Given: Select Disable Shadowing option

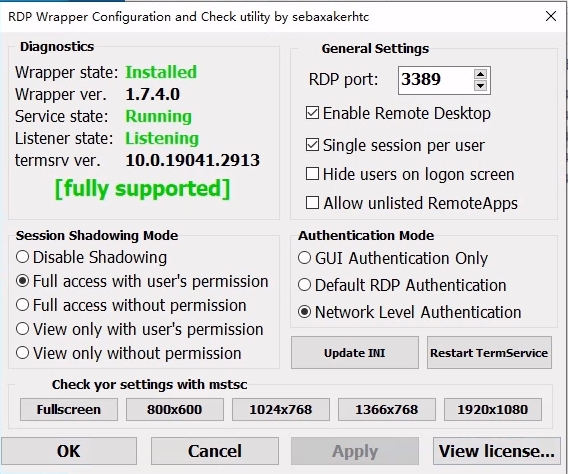Looking at the screenshot, I should 22,257.
